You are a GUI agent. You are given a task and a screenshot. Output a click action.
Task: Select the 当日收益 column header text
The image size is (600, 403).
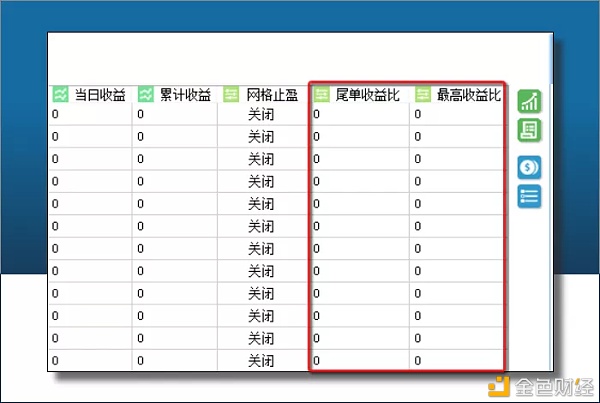pyautogui.click(x=100, y=95)
